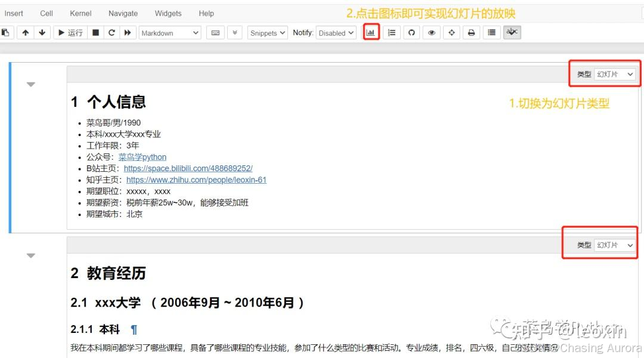Image resolution: width=644 pixels, height=358 pixels.
Task: Move the selected cell up
Action: 25,33
